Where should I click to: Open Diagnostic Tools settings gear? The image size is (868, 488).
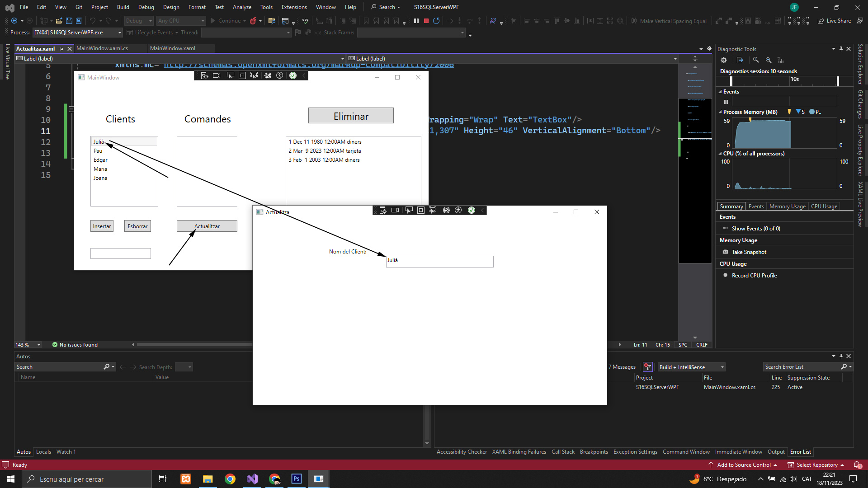coord(724,60)
